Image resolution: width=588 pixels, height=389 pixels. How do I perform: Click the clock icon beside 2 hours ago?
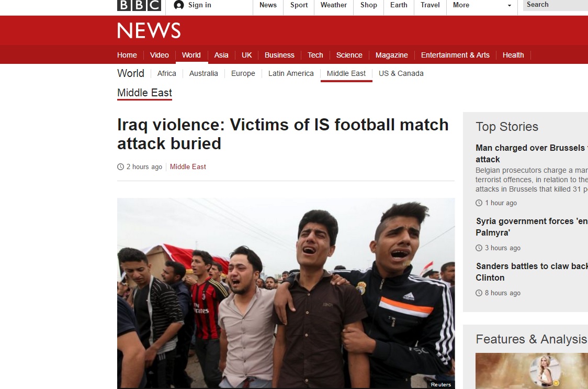tap(120, 166)
